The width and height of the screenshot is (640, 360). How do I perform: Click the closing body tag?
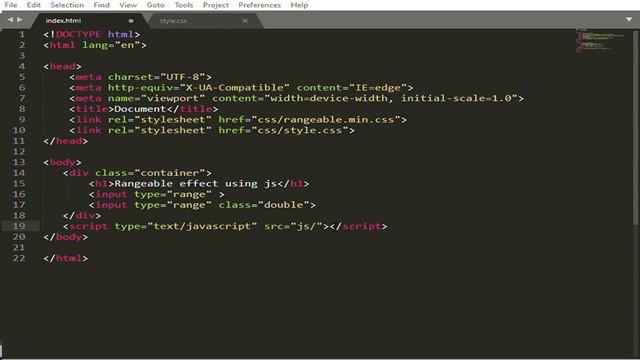click(x=66, y=237)
